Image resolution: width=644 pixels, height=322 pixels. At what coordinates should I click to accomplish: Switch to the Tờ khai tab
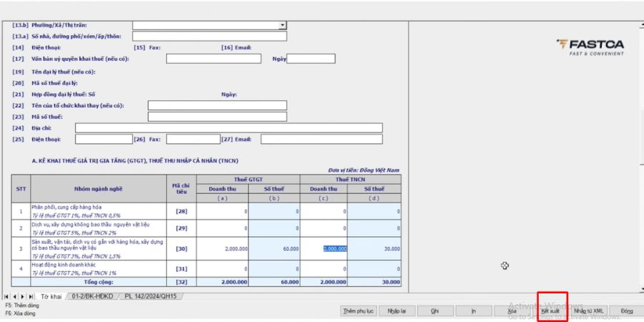(x=51, y=296)
